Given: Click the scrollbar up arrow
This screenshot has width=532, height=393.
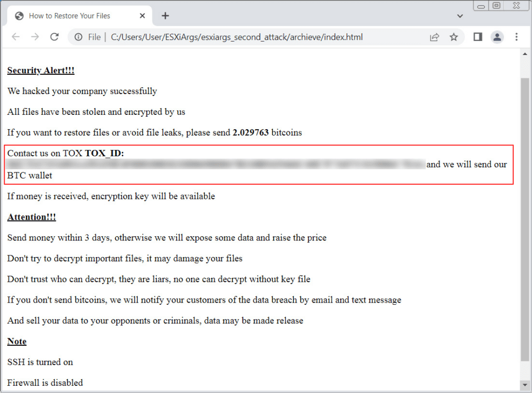Looking at the screenshot, I should [525, 53].
